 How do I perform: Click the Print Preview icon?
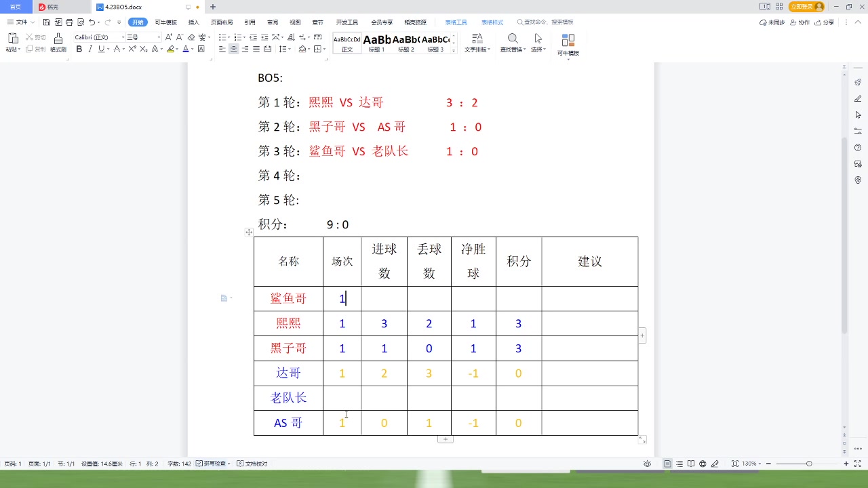click(x=81, y=22)
